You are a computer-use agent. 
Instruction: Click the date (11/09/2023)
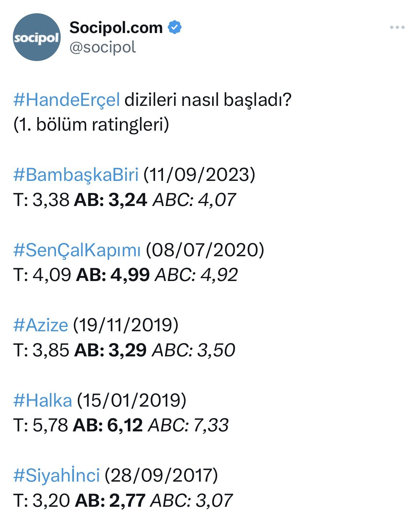pyautogui.click(x=199, y=175)
